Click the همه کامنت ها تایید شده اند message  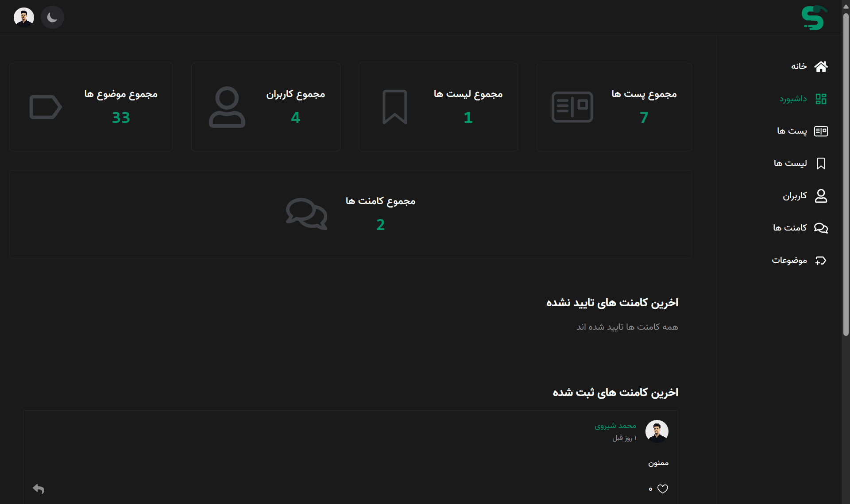(627, 327)
